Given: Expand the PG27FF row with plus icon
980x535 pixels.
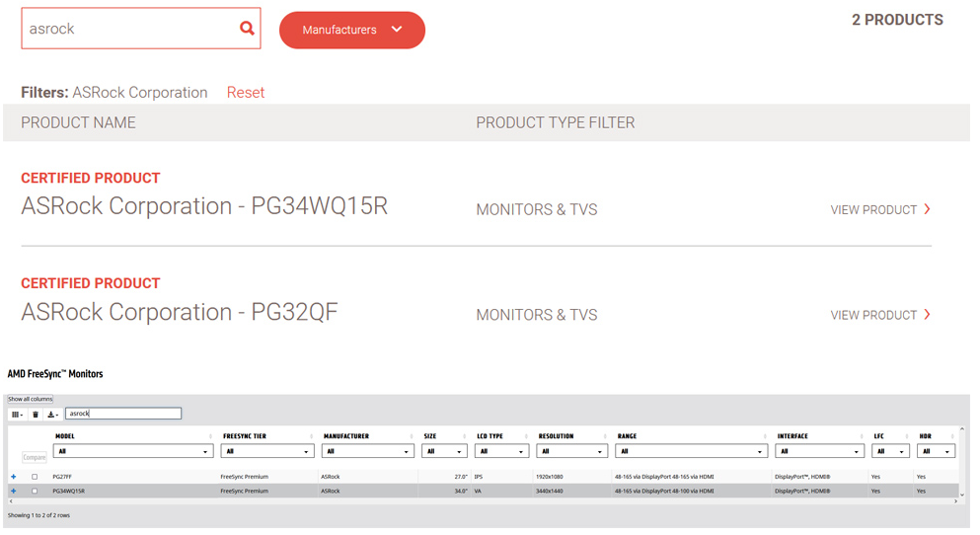Looking at the screenshot, I should click(13, 476).
